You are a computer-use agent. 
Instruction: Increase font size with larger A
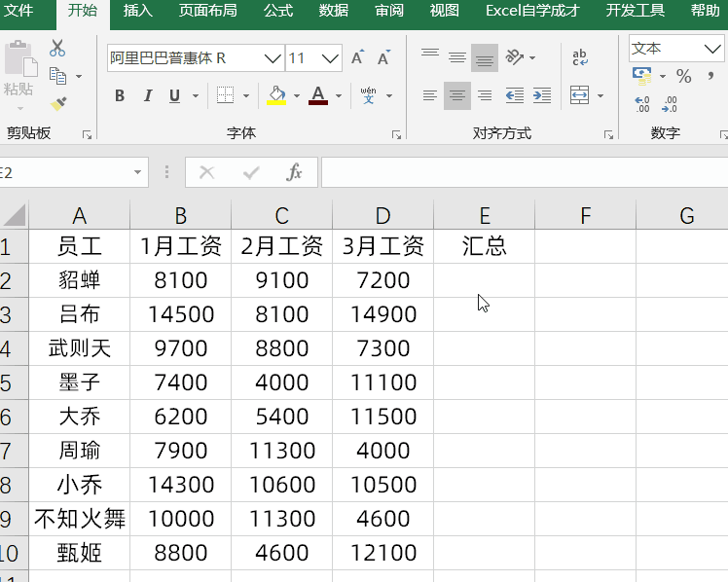click(x=357, y=57)
